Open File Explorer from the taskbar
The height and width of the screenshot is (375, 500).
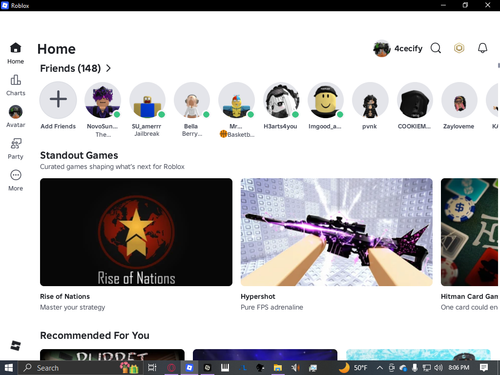pos(278,368)
